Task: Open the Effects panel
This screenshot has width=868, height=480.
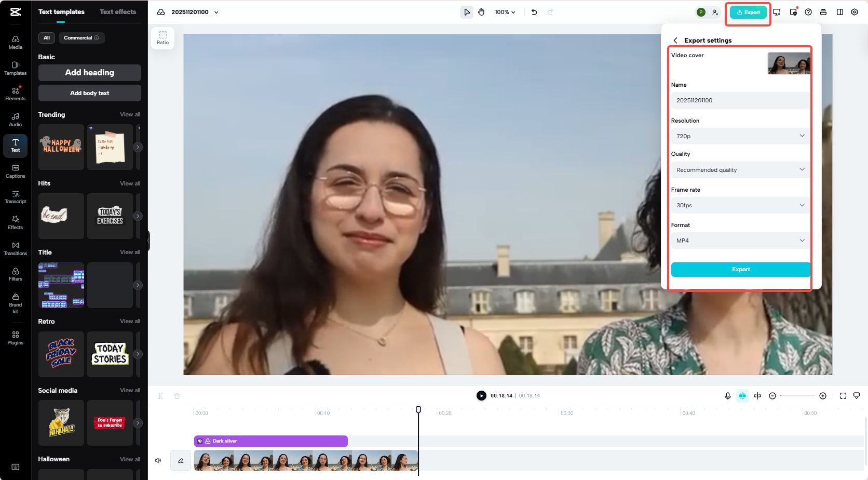Action: tap(15, 222)
